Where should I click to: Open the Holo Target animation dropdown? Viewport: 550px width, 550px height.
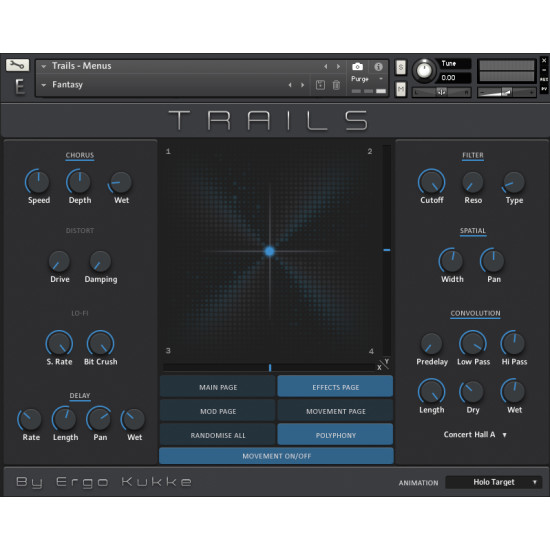[494, 482]
